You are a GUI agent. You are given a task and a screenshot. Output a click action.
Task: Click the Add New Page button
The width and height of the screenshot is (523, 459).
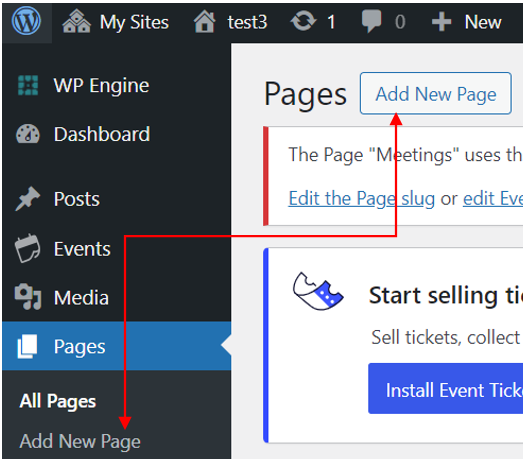coord(436,93)
